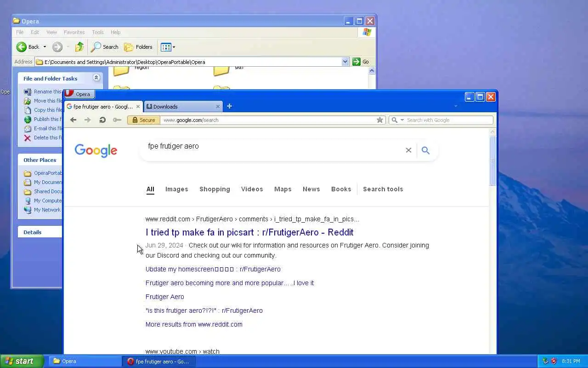Click Rename this file task

(43, 92)
